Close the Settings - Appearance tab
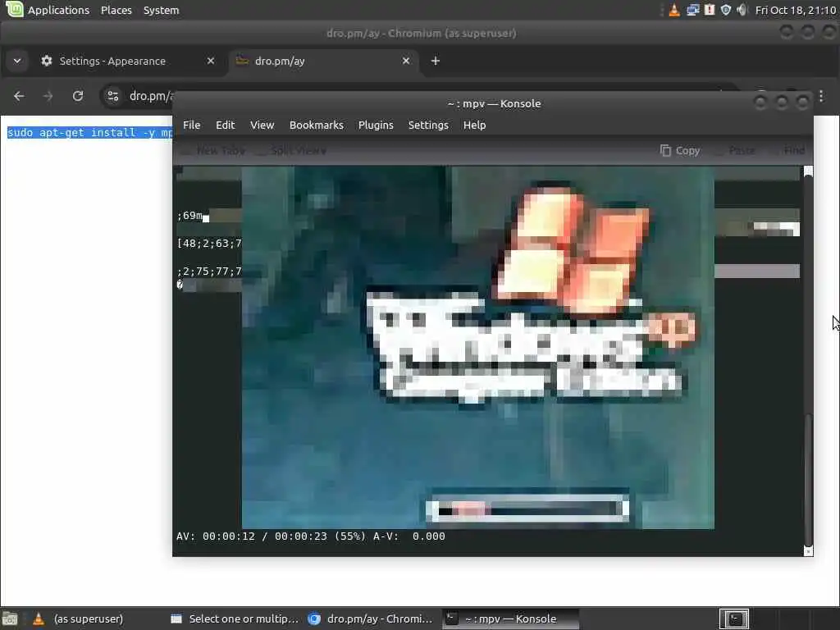The width and height of the screenshot is (840, 630). click(x=211, y=61)
